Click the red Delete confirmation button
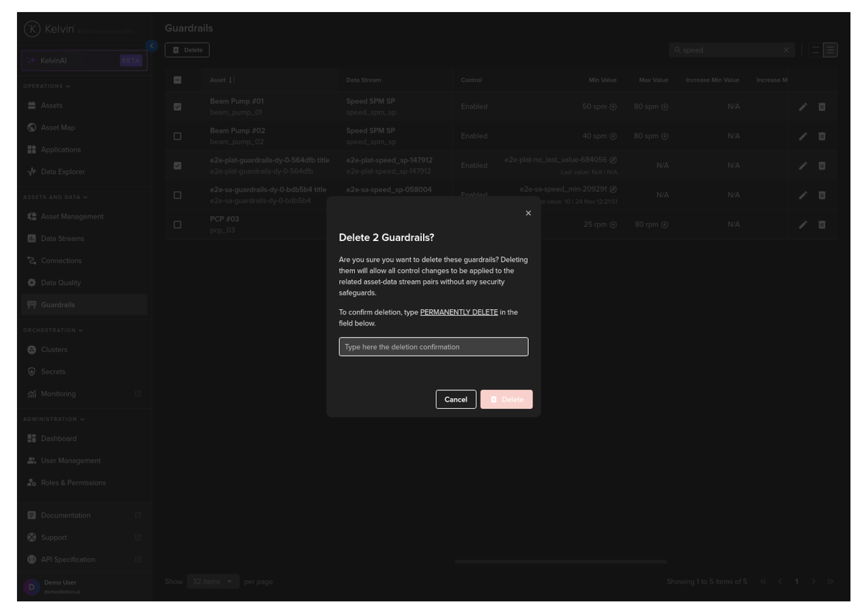 pos(506,400)
